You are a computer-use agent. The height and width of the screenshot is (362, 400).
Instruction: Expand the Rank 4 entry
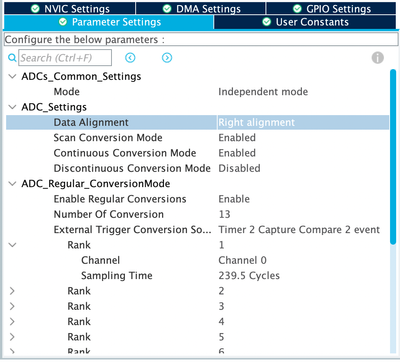coord(12,322)
